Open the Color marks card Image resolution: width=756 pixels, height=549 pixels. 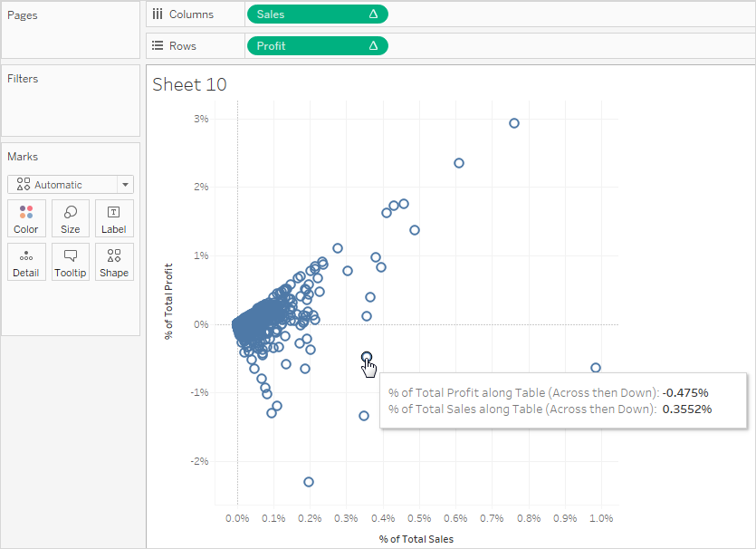coord(26,218)
